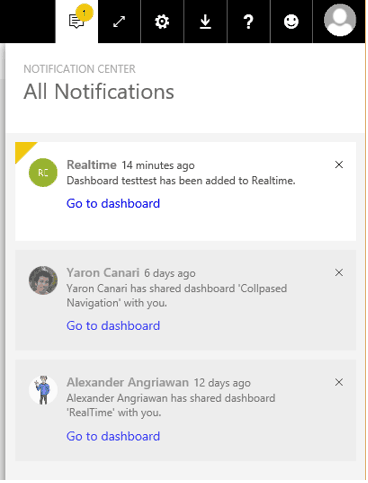Go to dashboard from Realtime notification
Image resolution: width=368 pixels, height=483 pixels.
coord(113,203)
